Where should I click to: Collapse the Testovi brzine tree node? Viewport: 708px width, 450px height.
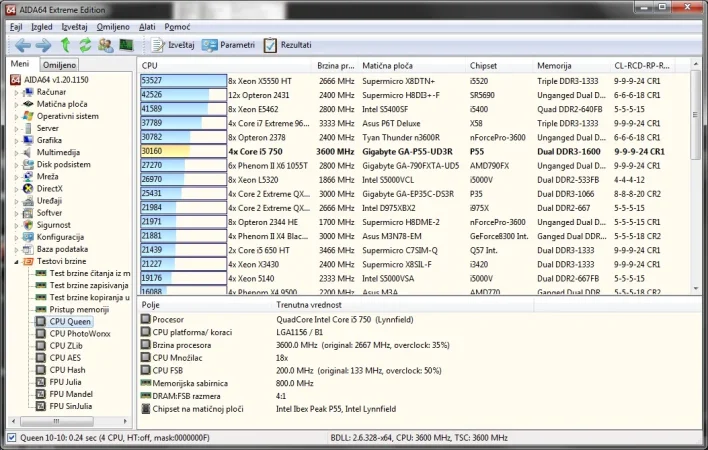pyautogui.click(x=17, y=262)
